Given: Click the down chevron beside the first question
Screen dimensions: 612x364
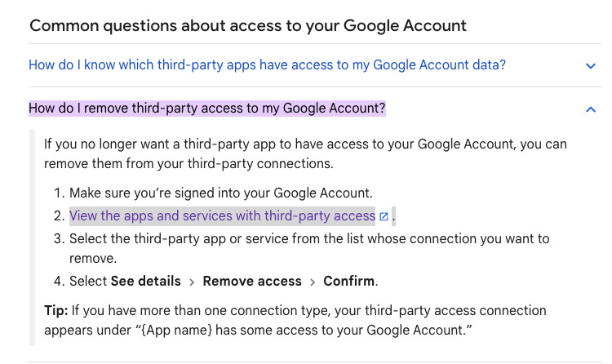Looking at the screenshot, I should point(591,65).
